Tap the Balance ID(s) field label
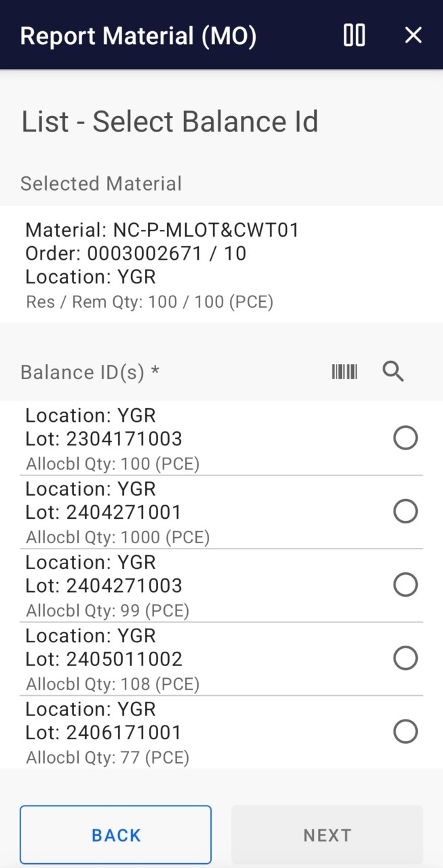 [x=90, y=372]
